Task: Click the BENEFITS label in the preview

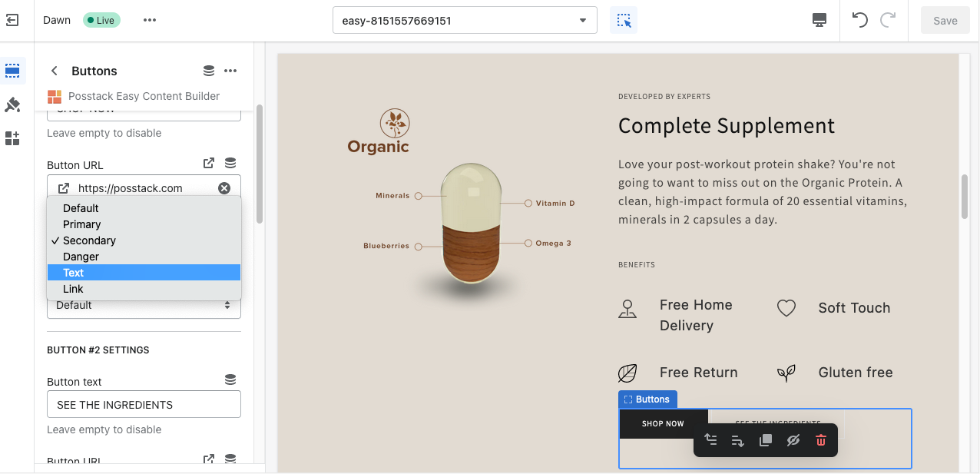Action: coord(637,265)
